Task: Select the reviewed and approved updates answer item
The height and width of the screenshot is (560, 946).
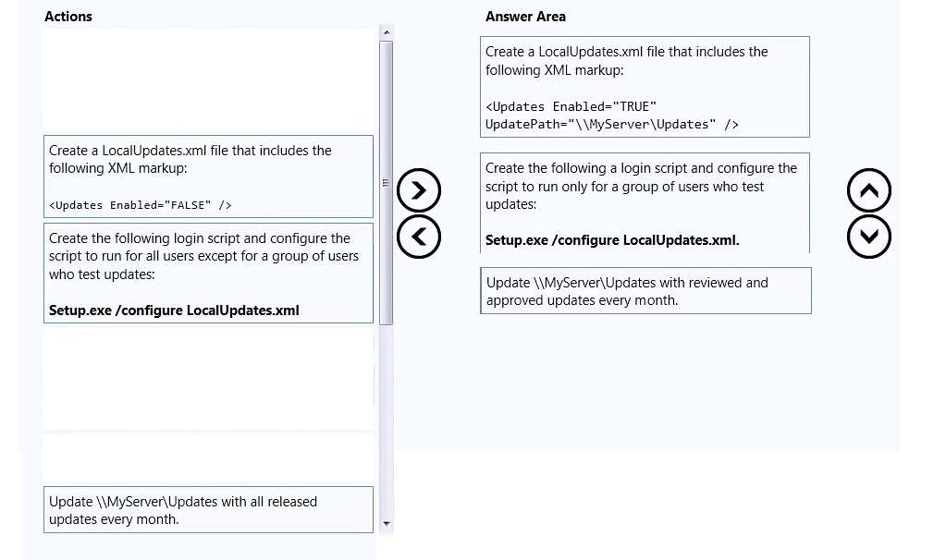Action: (645, 290)
